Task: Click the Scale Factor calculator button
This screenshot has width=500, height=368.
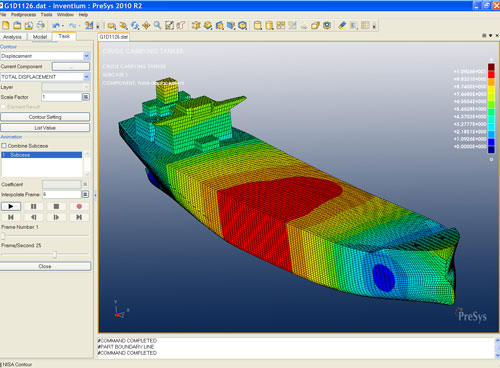Action: pyautogui.click(x=86, y=97)
